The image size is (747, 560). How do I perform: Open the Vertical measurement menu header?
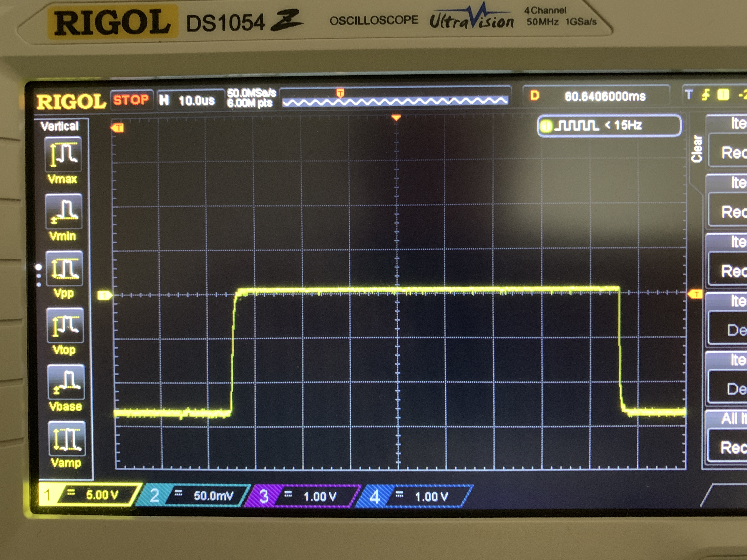pos(60,126)
